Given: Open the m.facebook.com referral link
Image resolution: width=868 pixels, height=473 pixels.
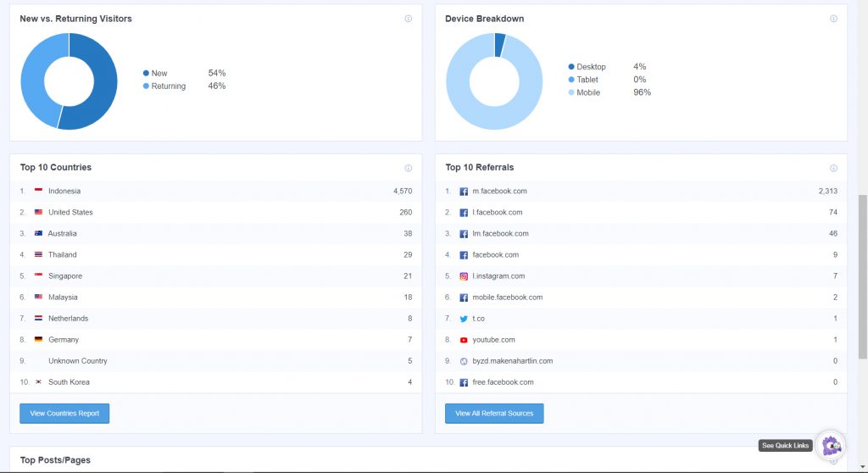Looking at the screenshot, I should click(499, 192).
